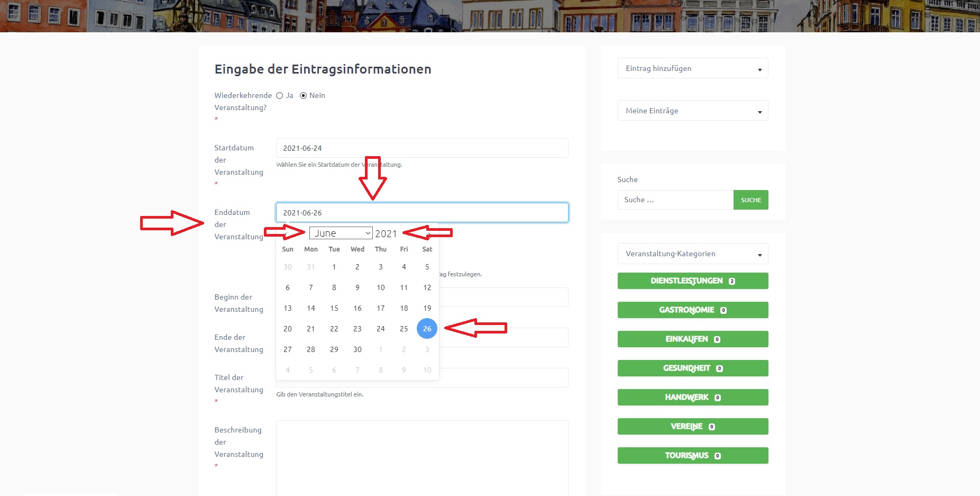Click the Enddatum field showing 2021-06-26

422,213
